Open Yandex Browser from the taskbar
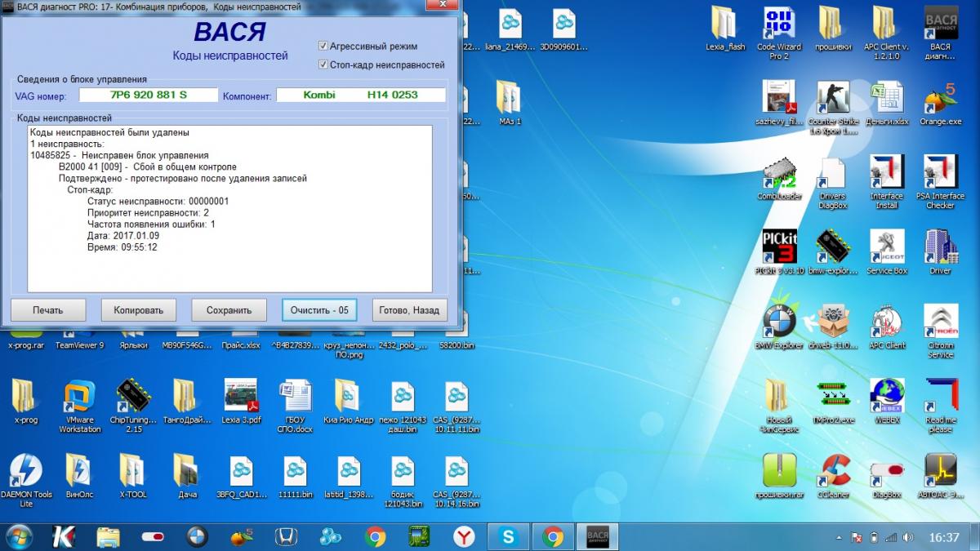This screenshot has width=980, height=551. pos(464,536)
